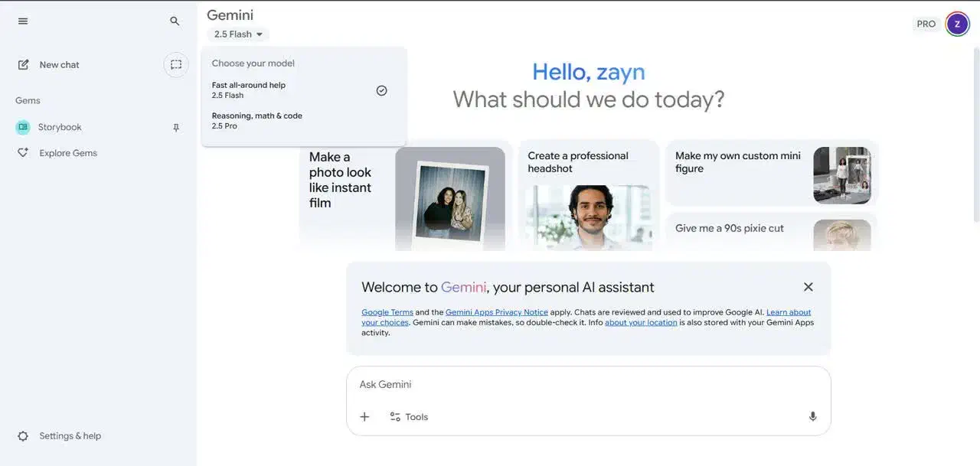Start voice input with the microphone icon
This screenshot has width=980, height=466.
click(812, 417)
